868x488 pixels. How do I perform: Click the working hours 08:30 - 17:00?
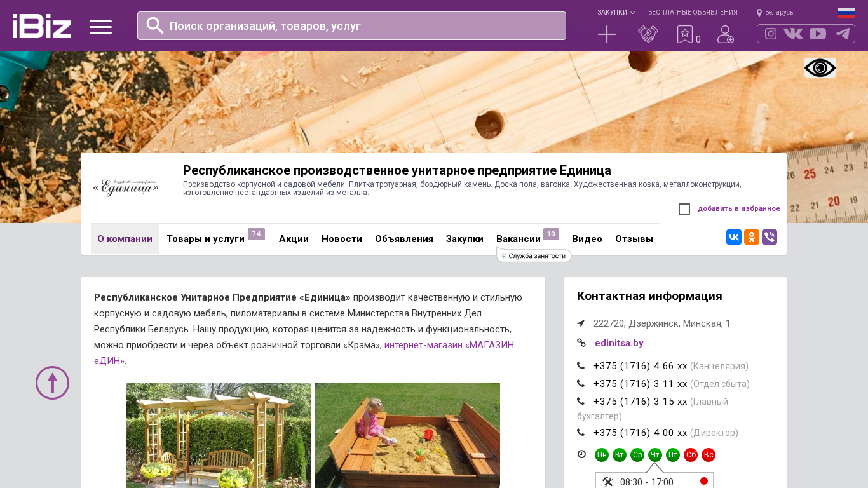click(647, 482)
